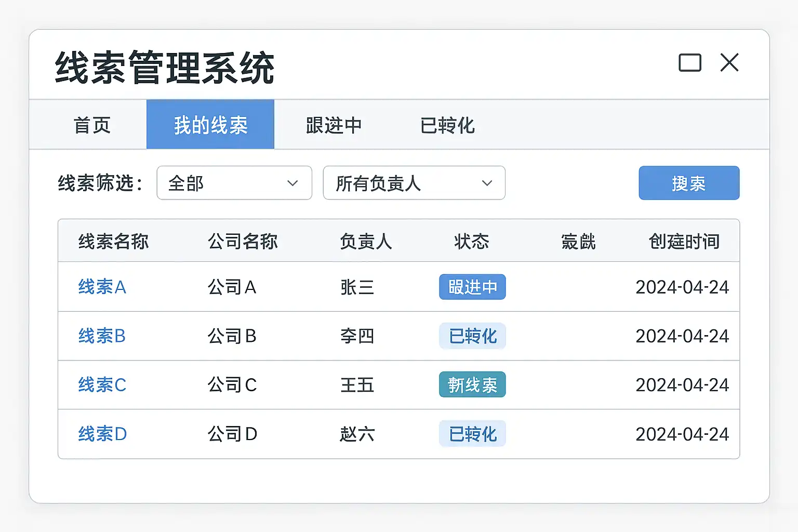Close the 线索管理系统 window
Image resolution: width=798 pixels, height=532 pixels.
729,63
